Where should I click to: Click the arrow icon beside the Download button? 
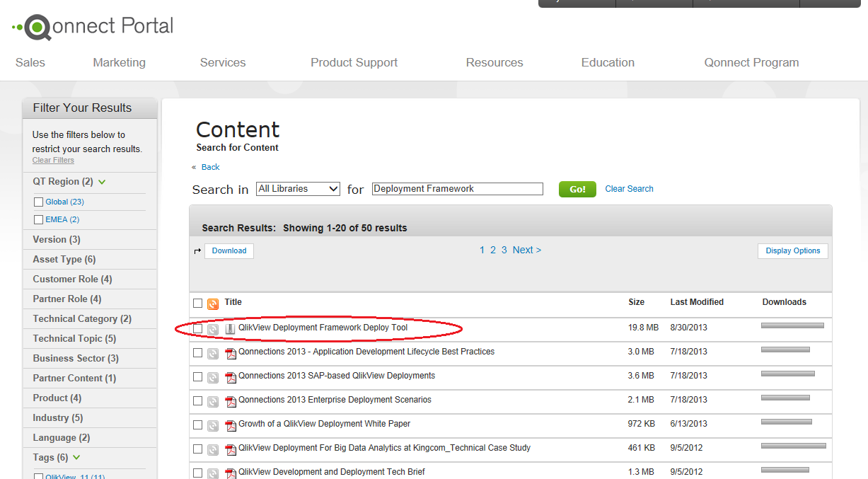(x=197, y=251)
